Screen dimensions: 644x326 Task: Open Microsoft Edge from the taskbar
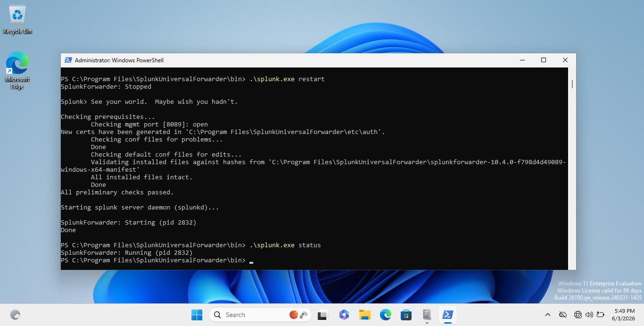coord(385,315)
